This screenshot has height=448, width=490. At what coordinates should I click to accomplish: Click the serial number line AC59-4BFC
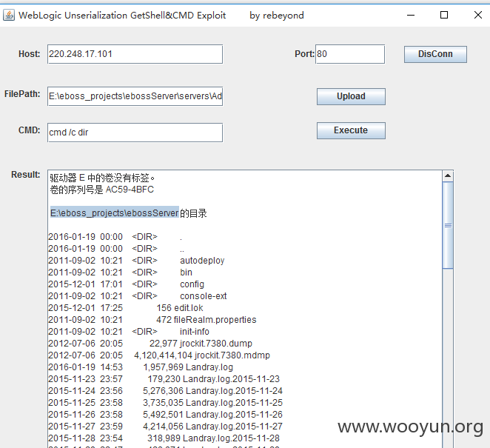click(102, 190)
